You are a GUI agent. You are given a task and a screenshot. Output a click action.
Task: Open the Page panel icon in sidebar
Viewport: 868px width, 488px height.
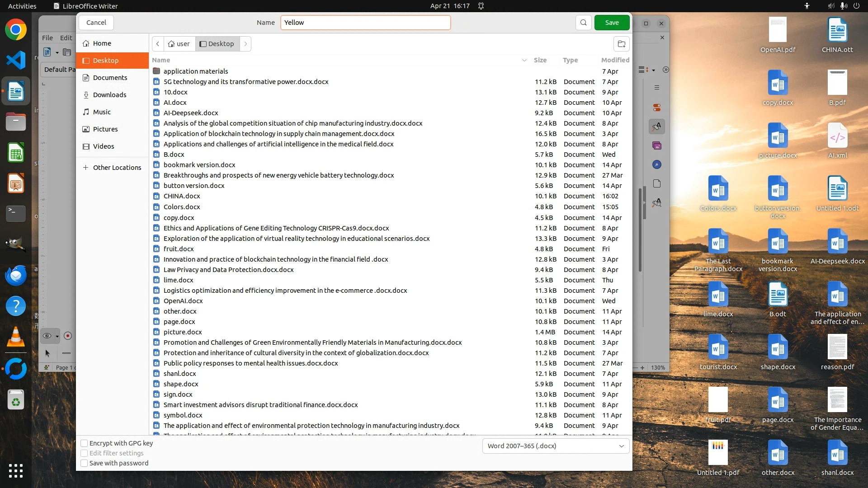[657, 184]
